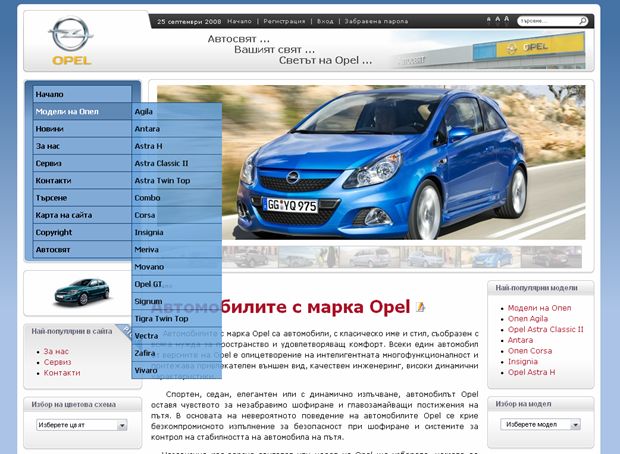Select Автосвят in the left menu
The width and height of the screenshot is (620, 454).
pos(82,250)
